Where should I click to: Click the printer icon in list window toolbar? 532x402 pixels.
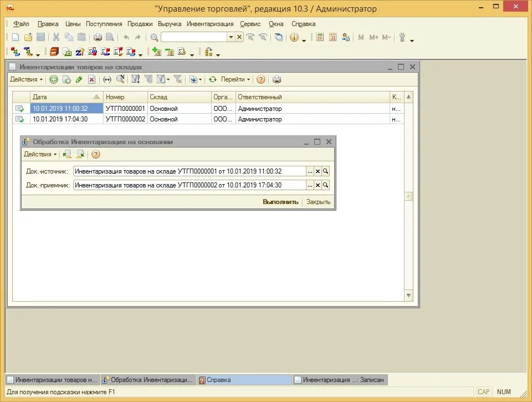click(x=277, y=79)
